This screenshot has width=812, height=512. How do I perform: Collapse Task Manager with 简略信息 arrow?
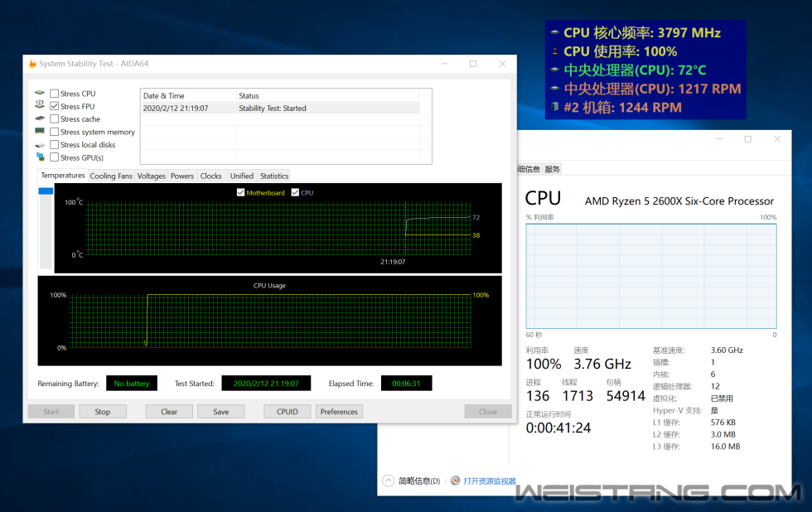tap(388, 481)
